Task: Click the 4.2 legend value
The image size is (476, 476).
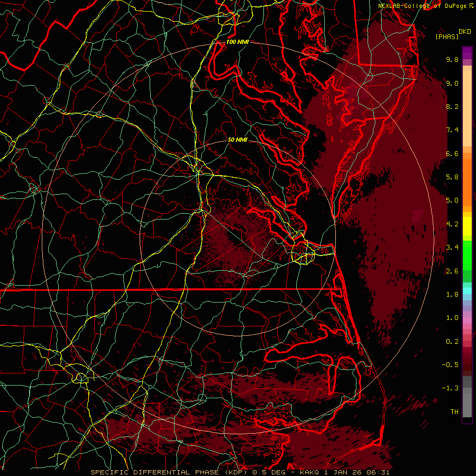Action: click(452, 224)
